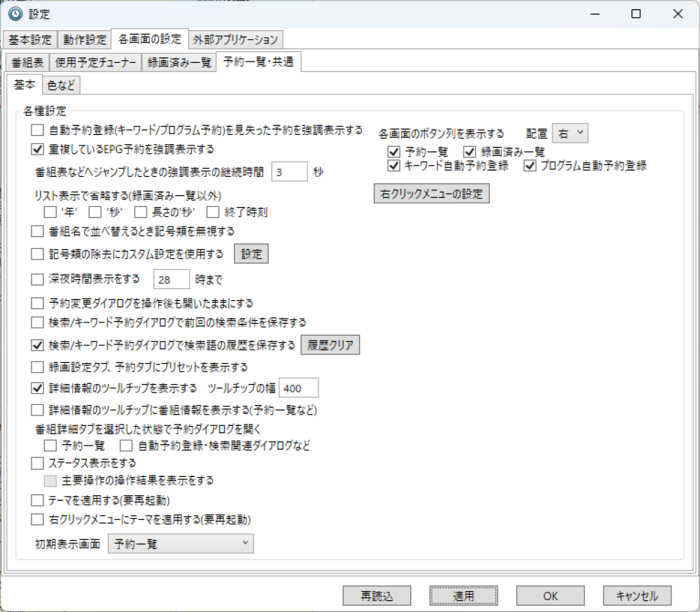Enable 右クリックメニューにテーマを適用する checkbox

[x=38, y=519]
